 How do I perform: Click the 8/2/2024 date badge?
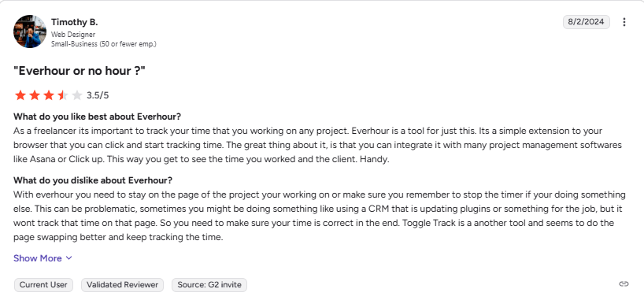point(586,22)
